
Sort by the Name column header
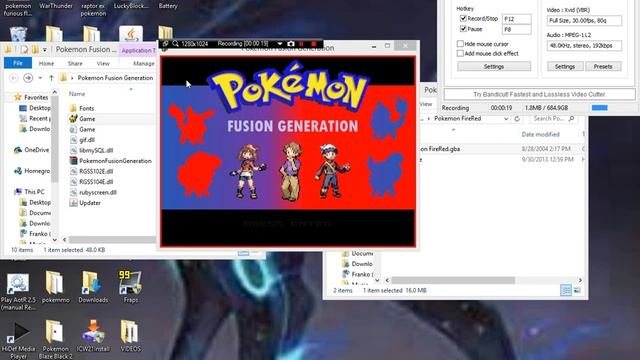[x=77, y=94]
